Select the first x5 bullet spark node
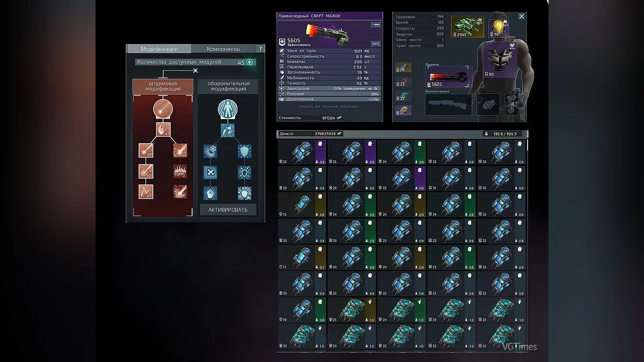 [146, 151]
